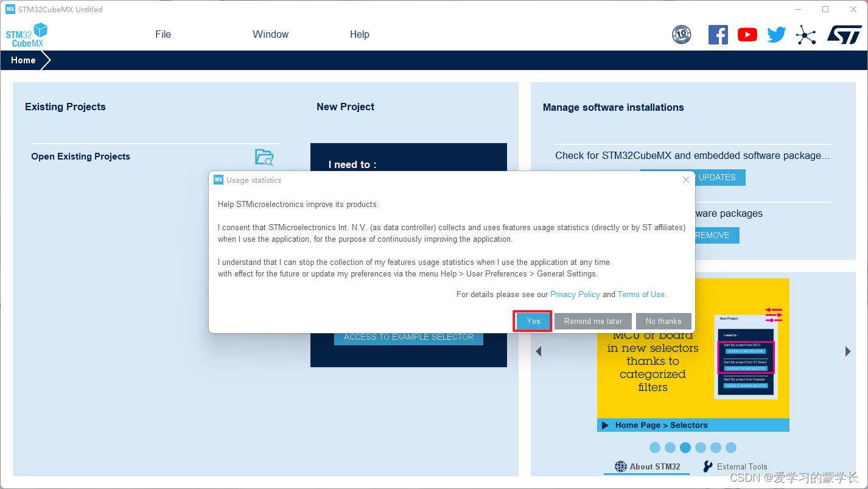Screen dimensions: 868x489
Task: Open the Twitter bird icon
Action: click(777, 35)
